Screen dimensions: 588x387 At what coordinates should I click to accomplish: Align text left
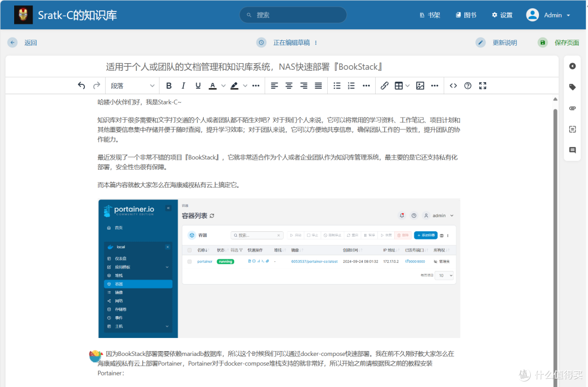coord(274,85)
